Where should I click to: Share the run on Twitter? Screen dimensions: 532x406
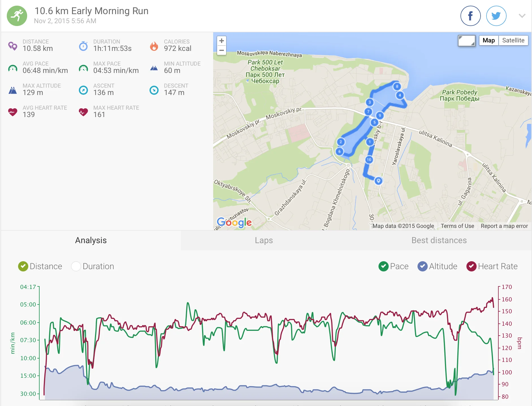(496, 16)
